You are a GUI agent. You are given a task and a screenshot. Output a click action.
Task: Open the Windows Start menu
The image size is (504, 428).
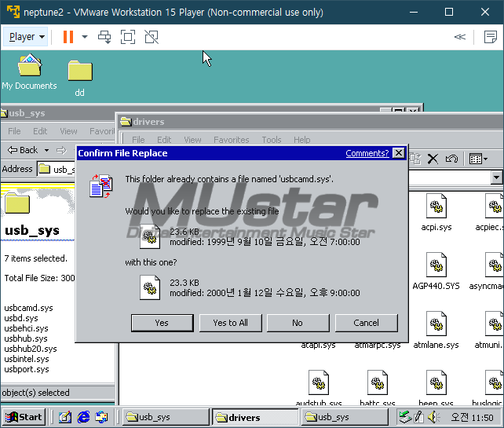click(x=23, y=417)
